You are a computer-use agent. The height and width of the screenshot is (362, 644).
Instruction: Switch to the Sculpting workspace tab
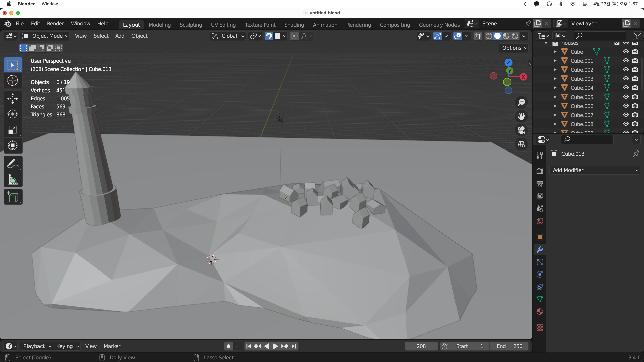[x=191, y=25]
